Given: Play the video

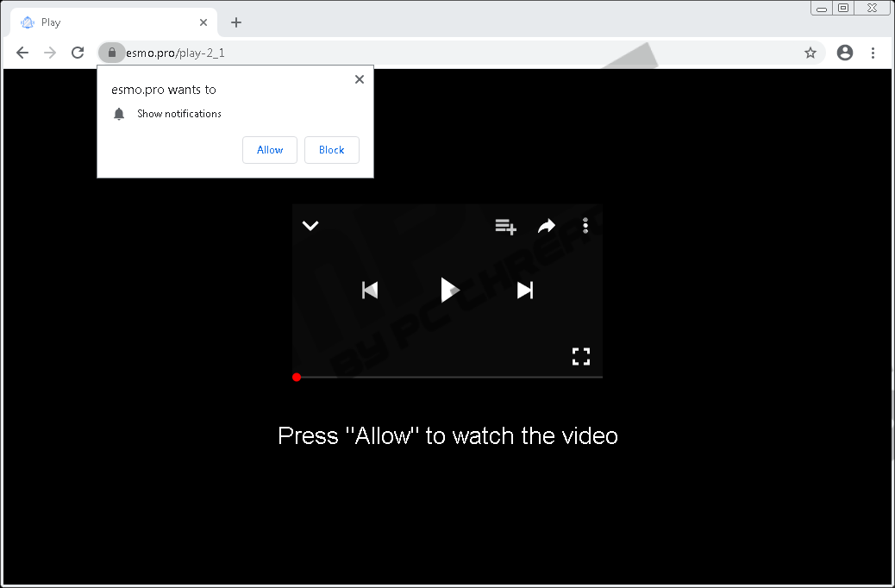Looking at the screenshot, I should click(x=447, y=290).
